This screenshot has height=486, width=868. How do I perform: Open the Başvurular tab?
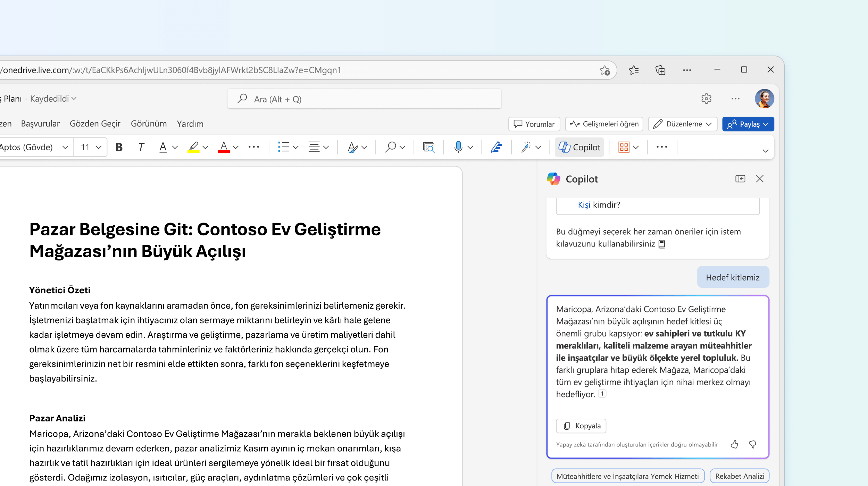pos(40,124)
